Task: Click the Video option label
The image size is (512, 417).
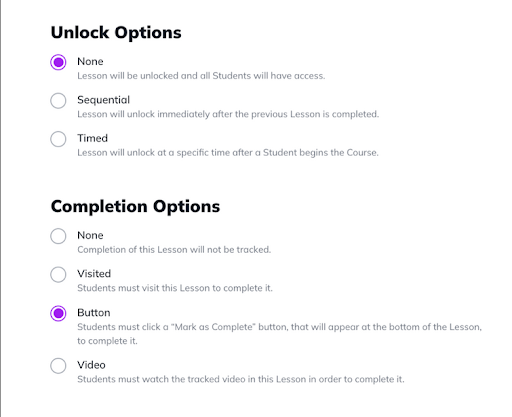Action: click(91, 365)
